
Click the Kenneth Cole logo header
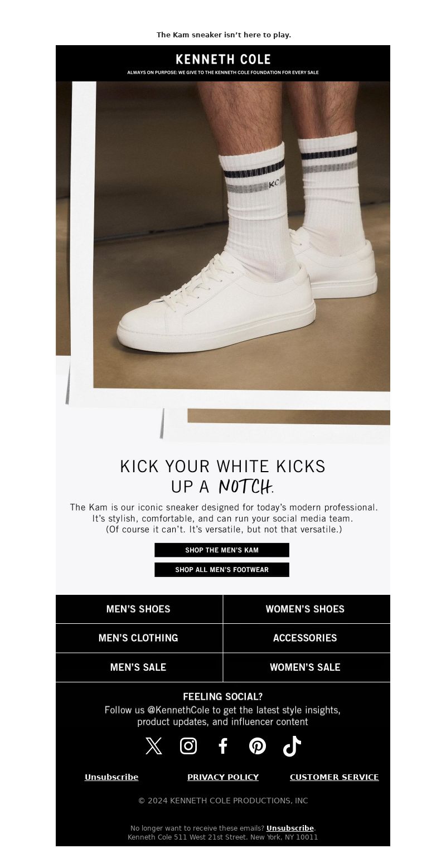tap(223, 59)
